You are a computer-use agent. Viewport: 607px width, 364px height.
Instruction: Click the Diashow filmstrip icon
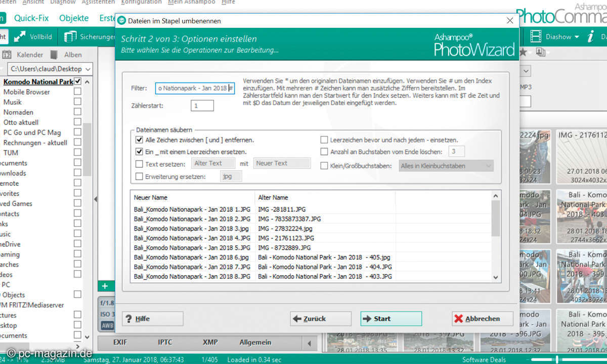pyautogui.click(x=536, y=36)
